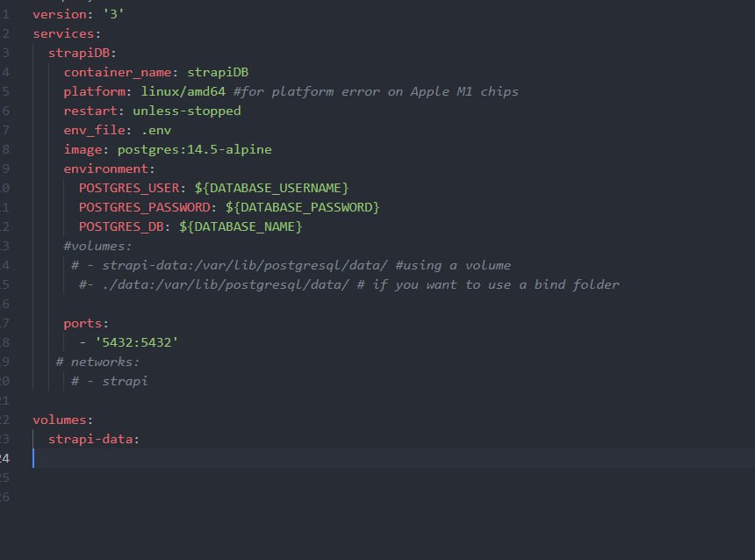Click the postgres:14.5-alpine image value
This screenshot has width=755, height=560.
[195, 150]
